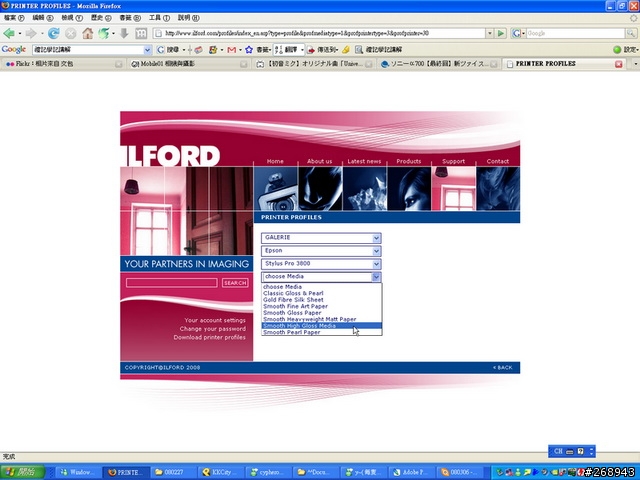Open the Tools menu in Firefox menu bar
Screen dimensions: 640x480
click(x=159, y=18)
